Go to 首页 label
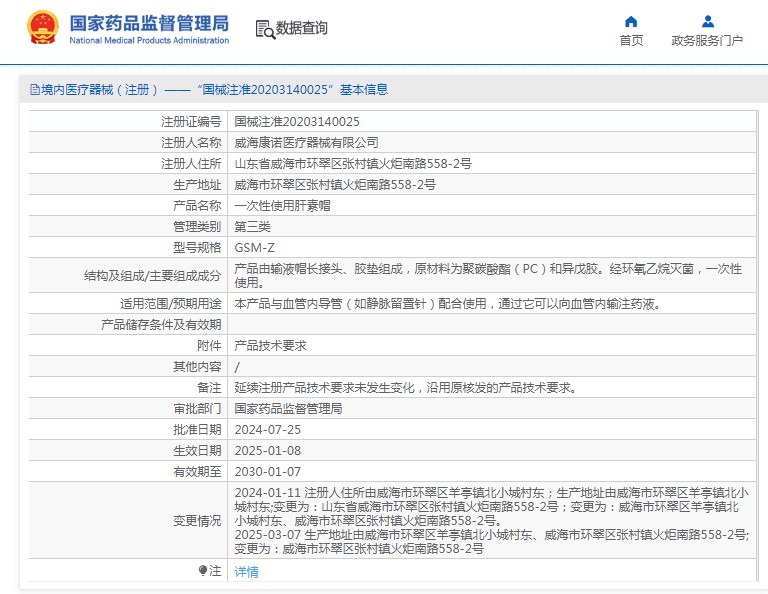 (631, 41)
